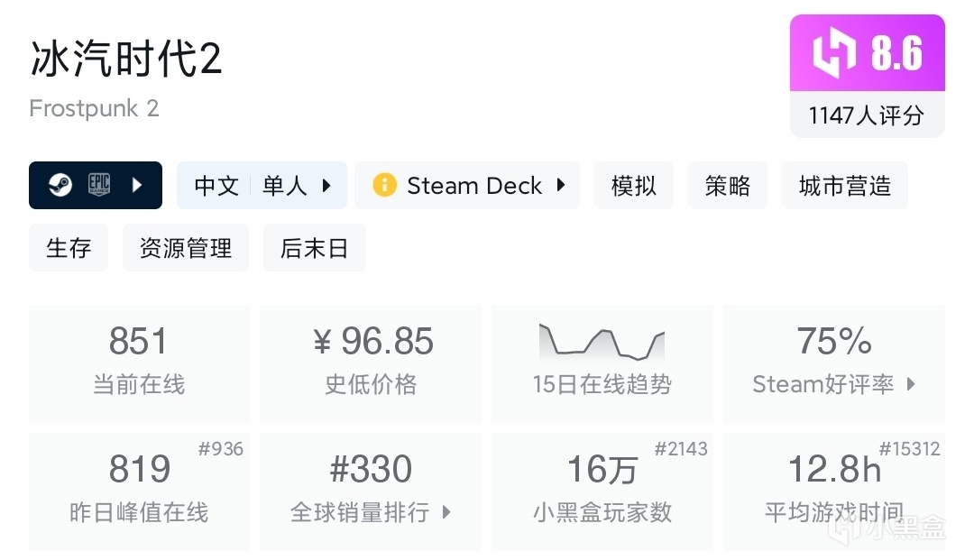Open the 小黑盒玩家数 16万 card

[x=602, y=491]
